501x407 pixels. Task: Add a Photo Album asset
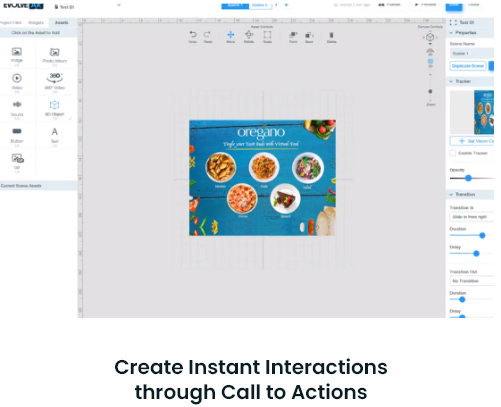point(54,55)
